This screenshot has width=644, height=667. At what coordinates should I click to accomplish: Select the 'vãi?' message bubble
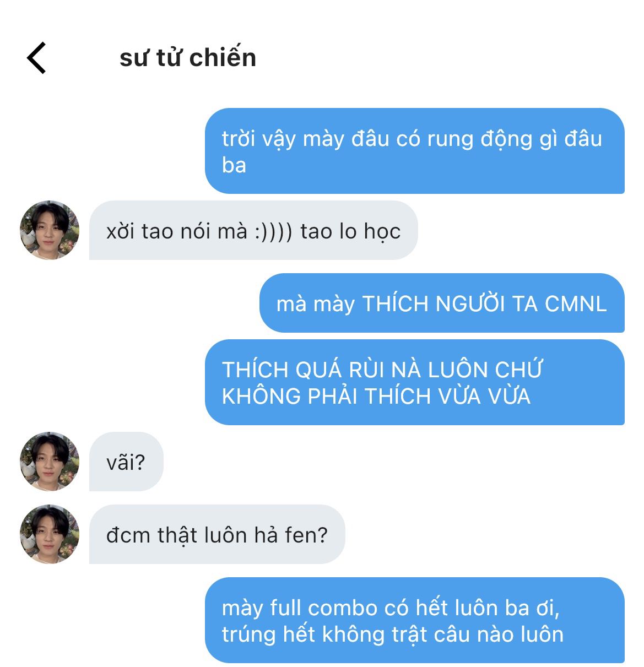[x=126, y=462]
